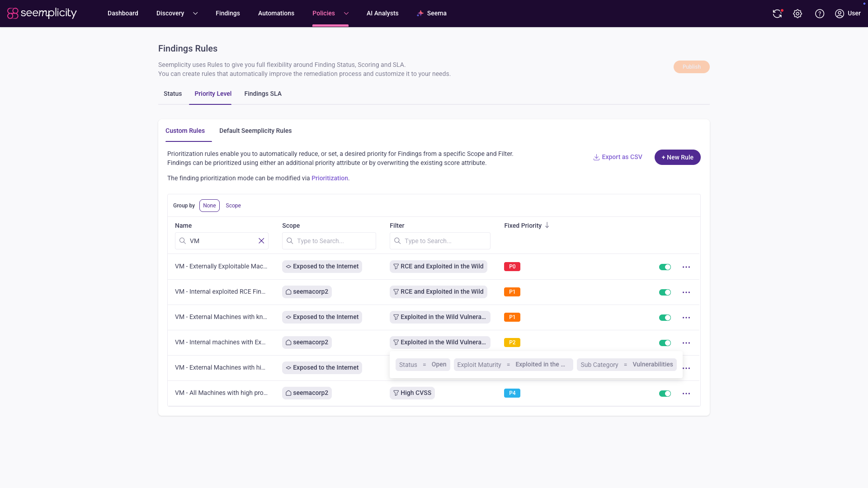Click the + New Rule button

[x=677, y=157]
